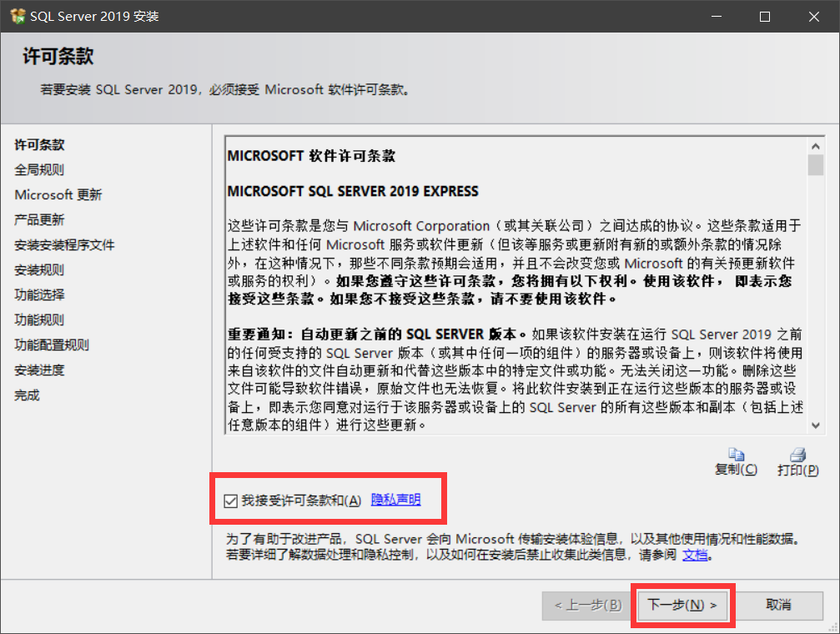
Task: Open the 隐私声明 privacy statement link
Action: pos(395,500)
